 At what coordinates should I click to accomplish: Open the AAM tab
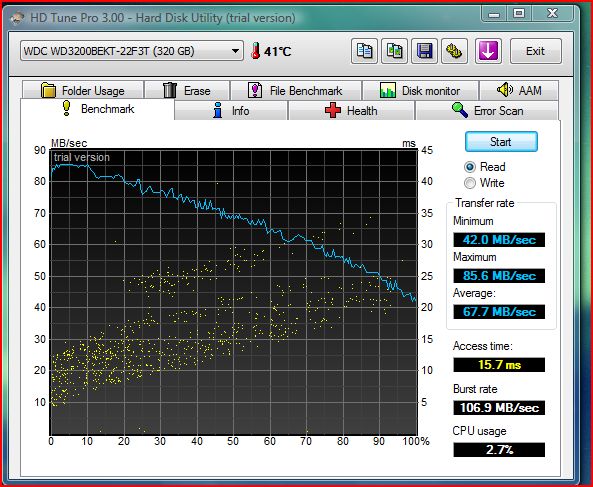[519, 90]
